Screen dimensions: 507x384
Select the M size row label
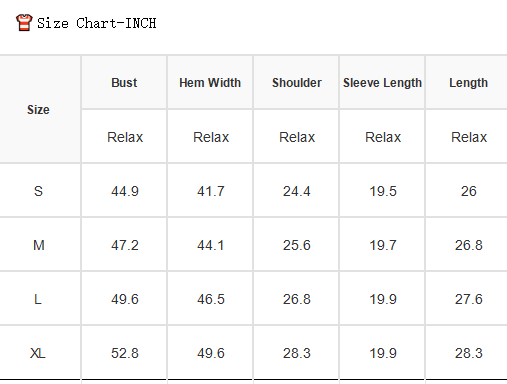[39, 245]
